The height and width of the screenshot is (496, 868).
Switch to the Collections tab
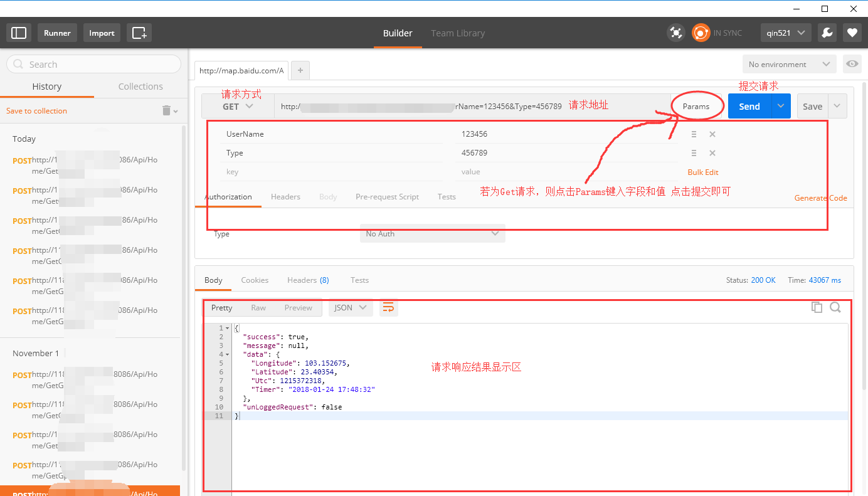(x=140, y=87)
